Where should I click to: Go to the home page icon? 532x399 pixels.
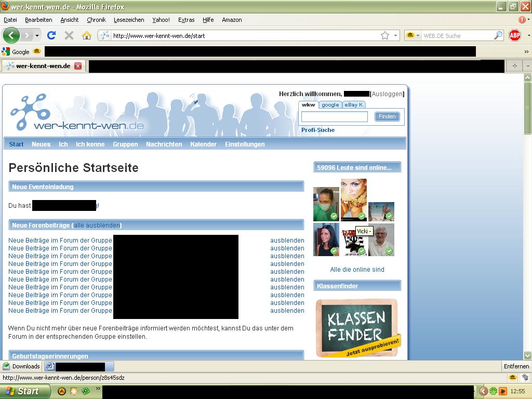pyautogui.click(x=87, y=35)
